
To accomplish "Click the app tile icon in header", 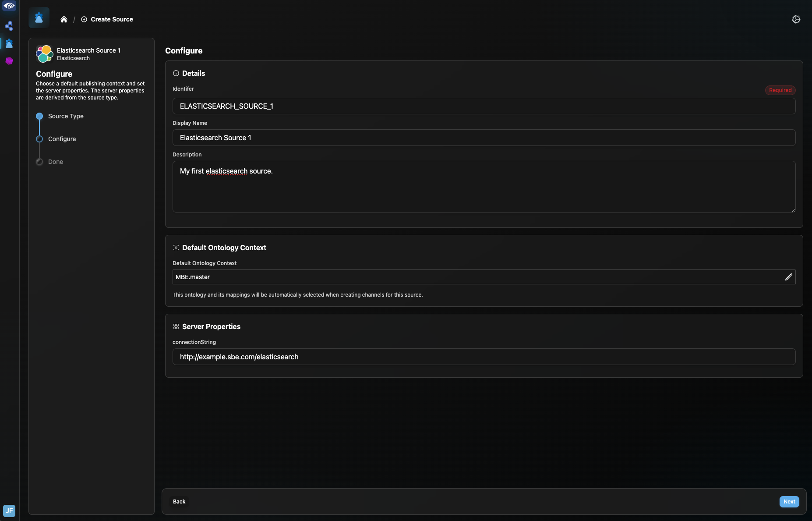I will 39,18.
